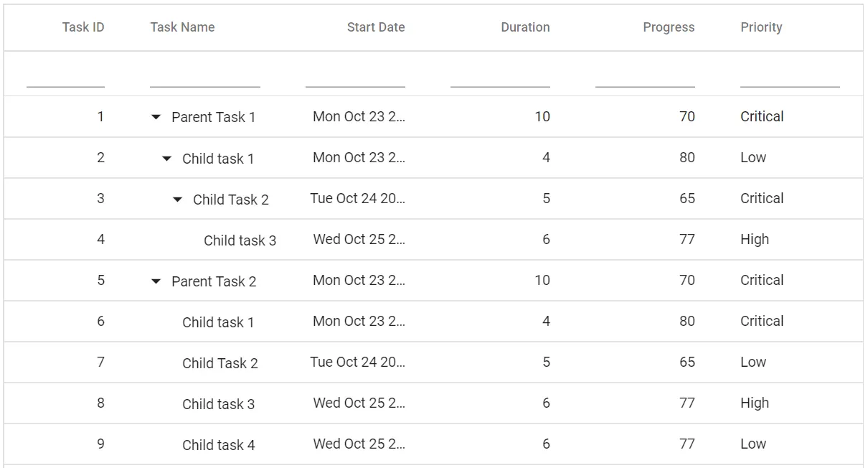Collapse the Parent Task 2 row
Viewport: 868px width, 468px height.
[x=156, y=281]
